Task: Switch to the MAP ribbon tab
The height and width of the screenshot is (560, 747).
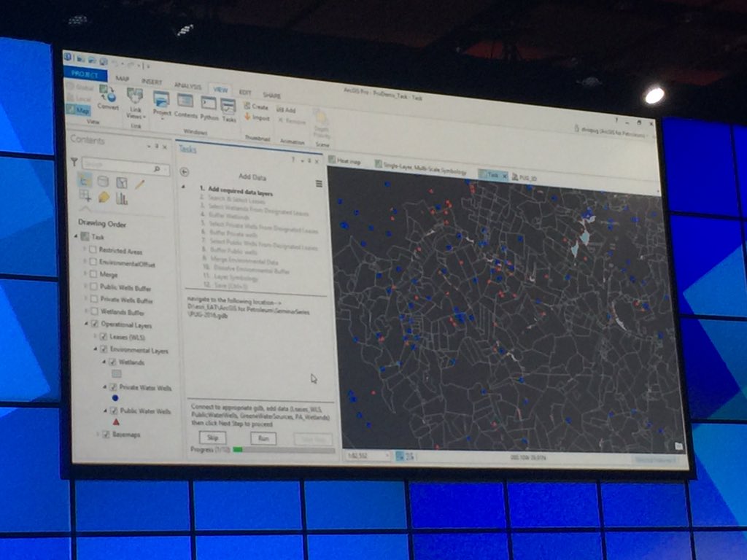Action: click(x=123, y=79)
